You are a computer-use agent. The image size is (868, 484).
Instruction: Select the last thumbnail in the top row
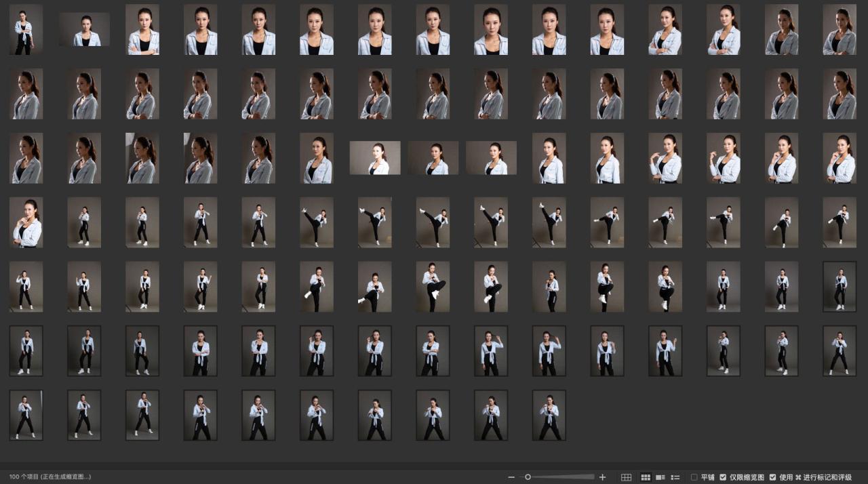pyautogui.click(x=840, y=30)
